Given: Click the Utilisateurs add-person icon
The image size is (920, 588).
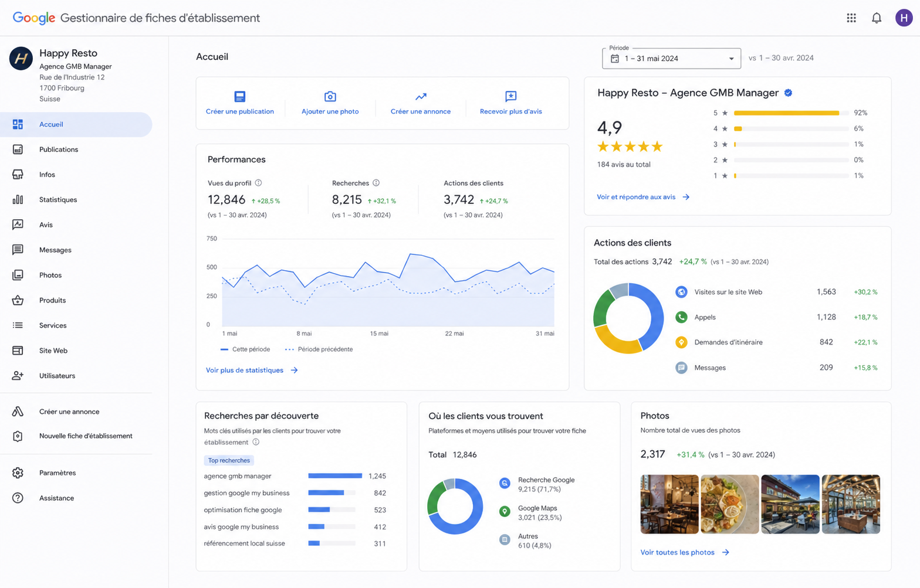Looking at the screenshot, I should (x=18, y=376).
